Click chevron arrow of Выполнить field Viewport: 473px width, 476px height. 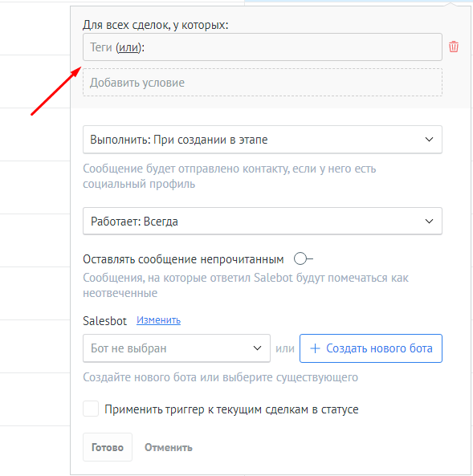pos(429,140)
